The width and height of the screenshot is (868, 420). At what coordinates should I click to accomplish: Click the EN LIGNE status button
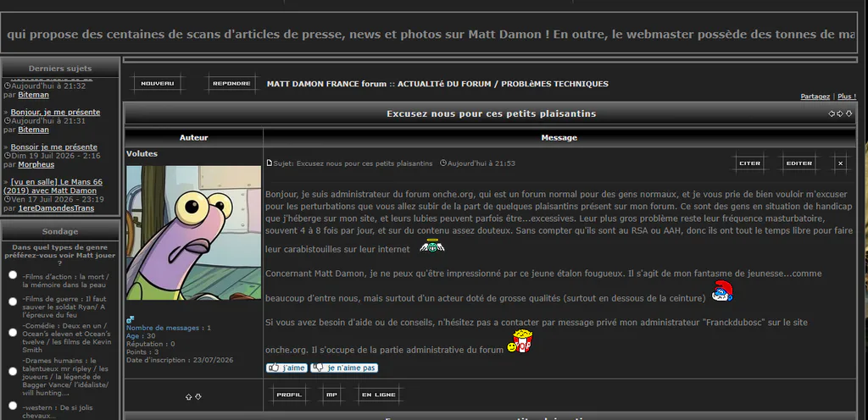point(379,395)
